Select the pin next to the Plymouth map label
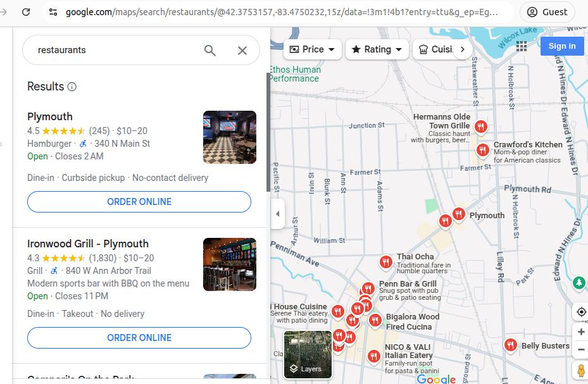The image size is (588, 384). (x=459, y=214)
